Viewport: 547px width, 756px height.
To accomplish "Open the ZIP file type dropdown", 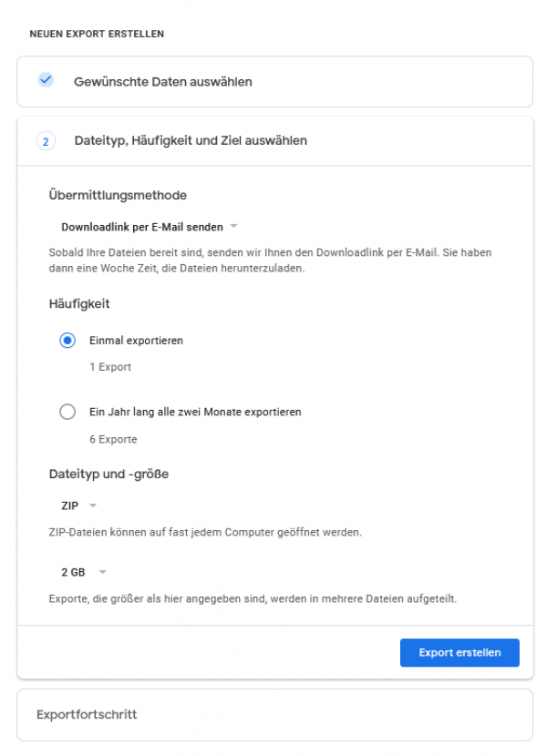I will pos(78,506).
